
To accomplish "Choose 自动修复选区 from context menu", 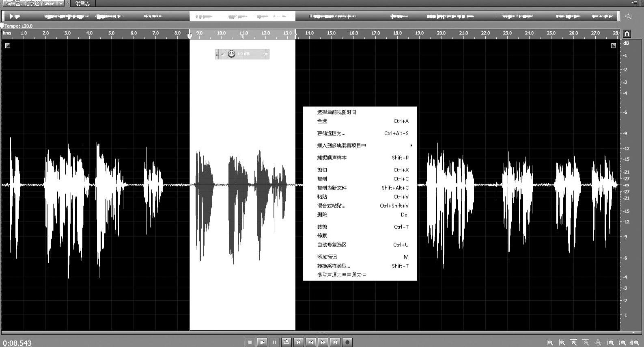I will pos(360,245).
